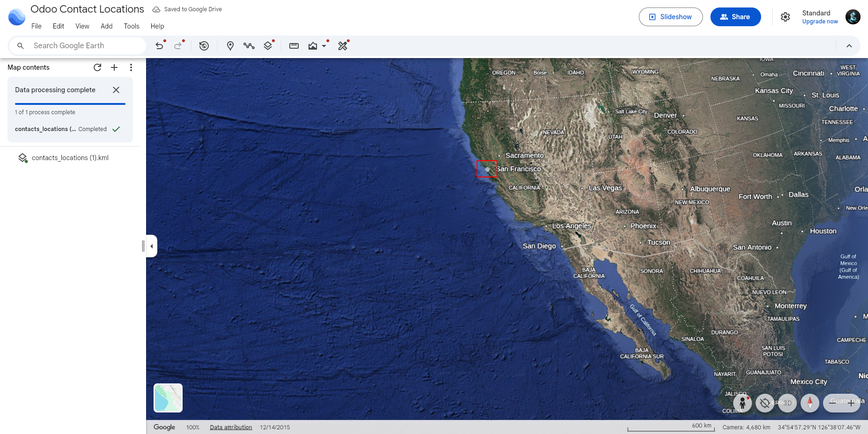This screenshot has width=868, height=434.
Task: Select the Add placemark pin tool
Action: (230, 46)
